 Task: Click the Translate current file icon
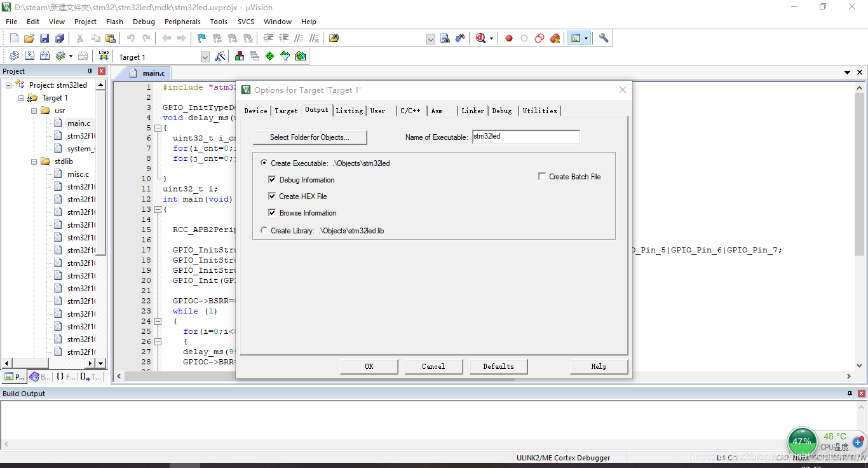(14, 56)
